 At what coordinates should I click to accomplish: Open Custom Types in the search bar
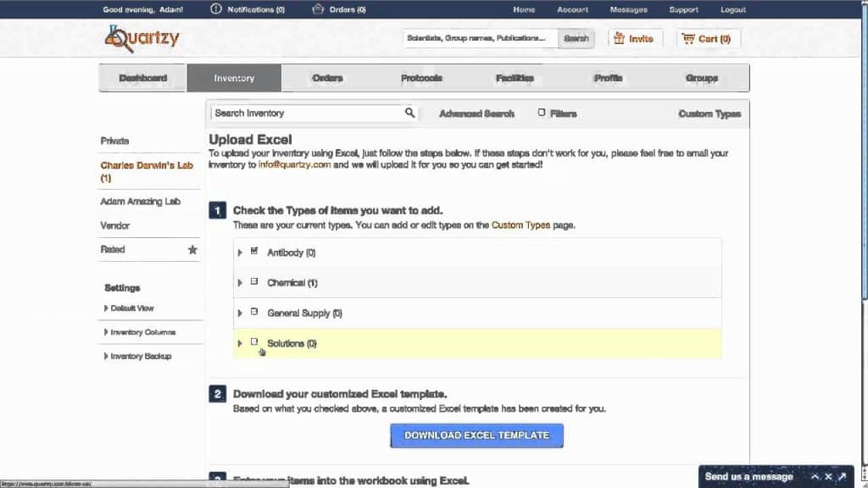tap(709, 114)
